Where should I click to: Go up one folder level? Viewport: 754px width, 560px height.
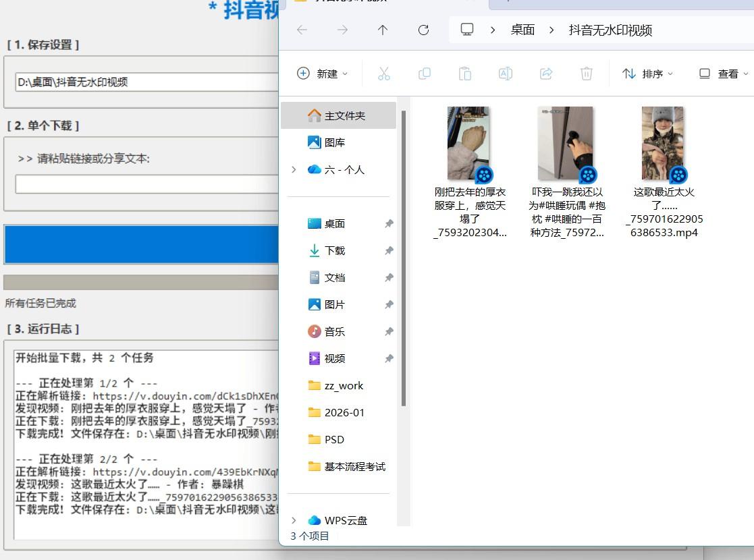[383, 30]
